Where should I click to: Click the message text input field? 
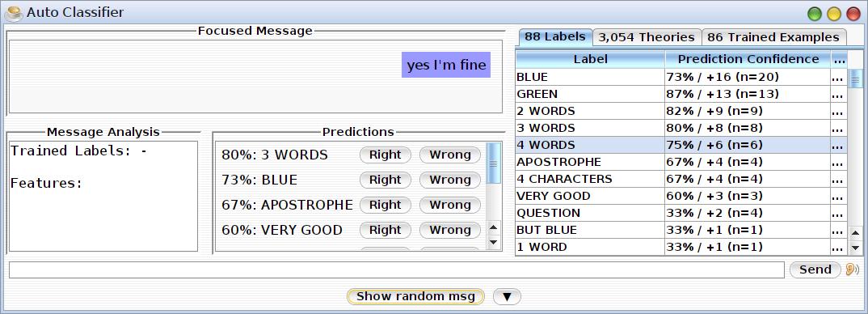pyautogui.click(x=396, y=270)
